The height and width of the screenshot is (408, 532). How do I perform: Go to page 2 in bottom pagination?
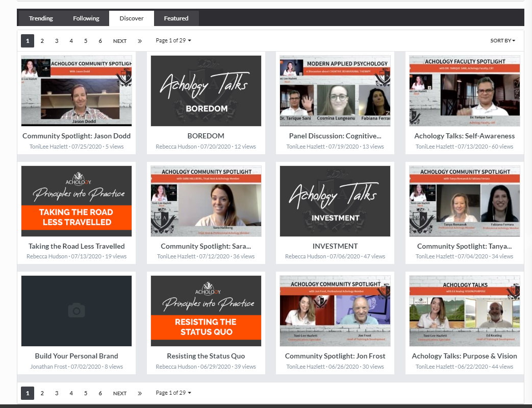click(x=42, y=393)
